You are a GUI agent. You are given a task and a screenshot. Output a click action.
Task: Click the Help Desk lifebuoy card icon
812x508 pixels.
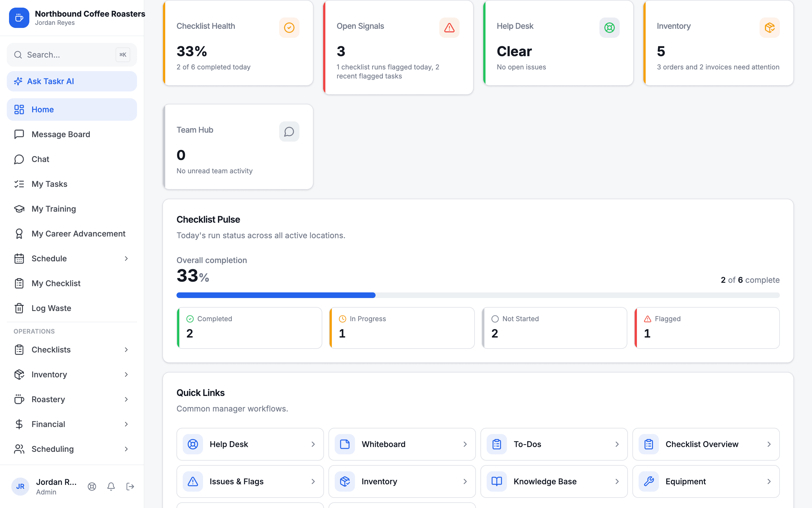coord(609,28)
